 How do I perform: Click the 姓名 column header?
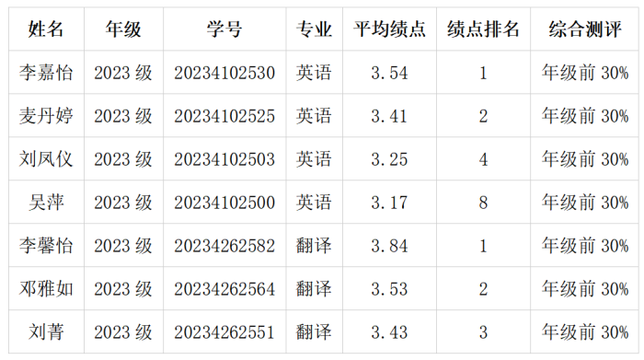click(x=46, y=29)
